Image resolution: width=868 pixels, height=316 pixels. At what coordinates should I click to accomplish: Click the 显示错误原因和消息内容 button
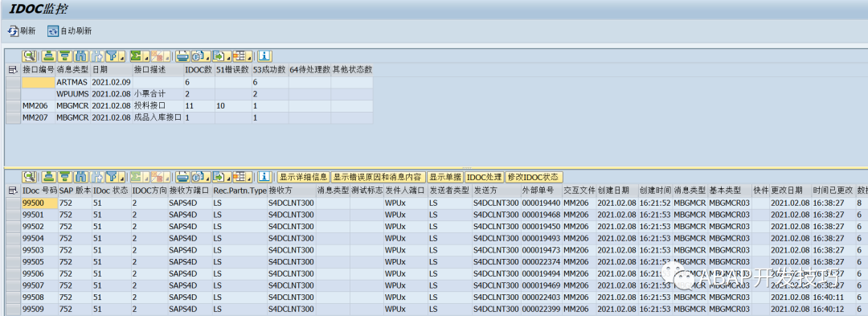pyautogui.click(x=378, y=177)
